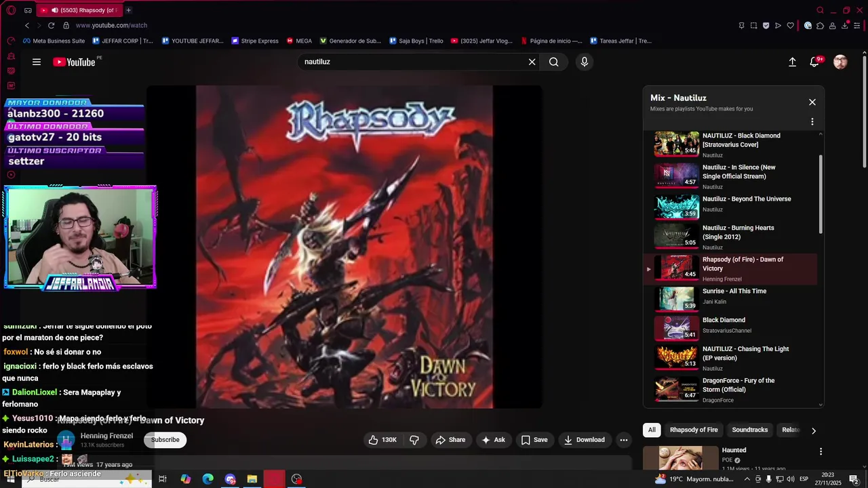Image resolution: width=868 pixels, height=488 pixels.
Task: Open a new browser tab
Action: (128, 10)
